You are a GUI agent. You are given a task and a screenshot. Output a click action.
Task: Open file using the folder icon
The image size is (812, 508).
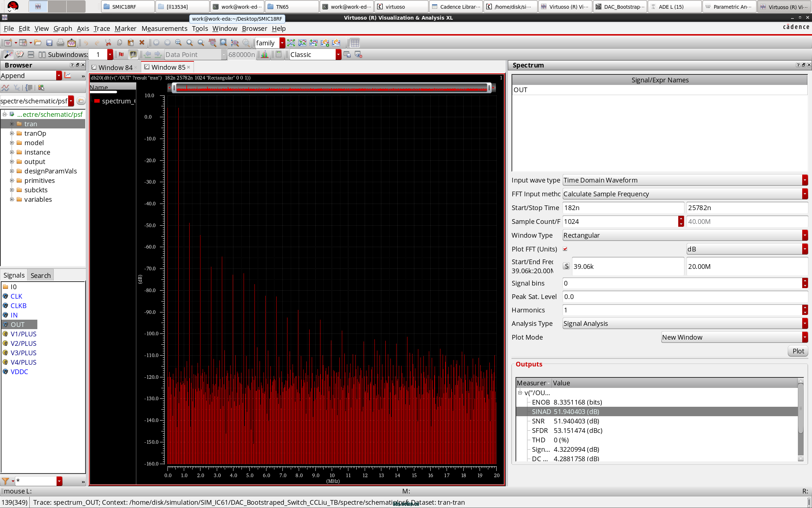point(38,43)
